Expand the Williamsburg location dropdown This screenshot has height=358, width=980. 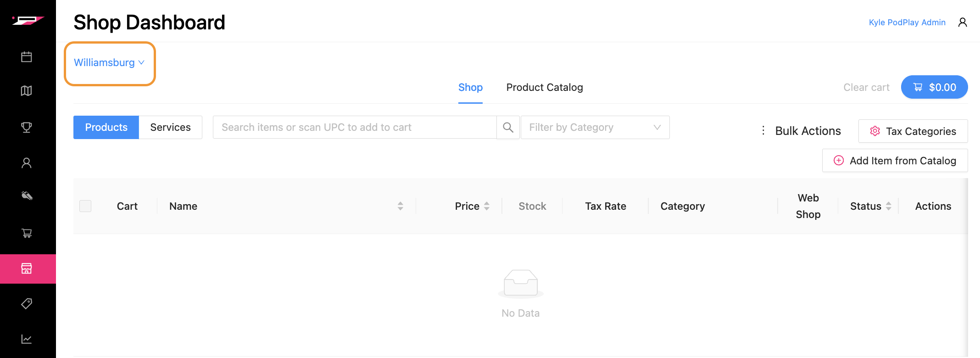pyautogui.click(x=109, y=62)
